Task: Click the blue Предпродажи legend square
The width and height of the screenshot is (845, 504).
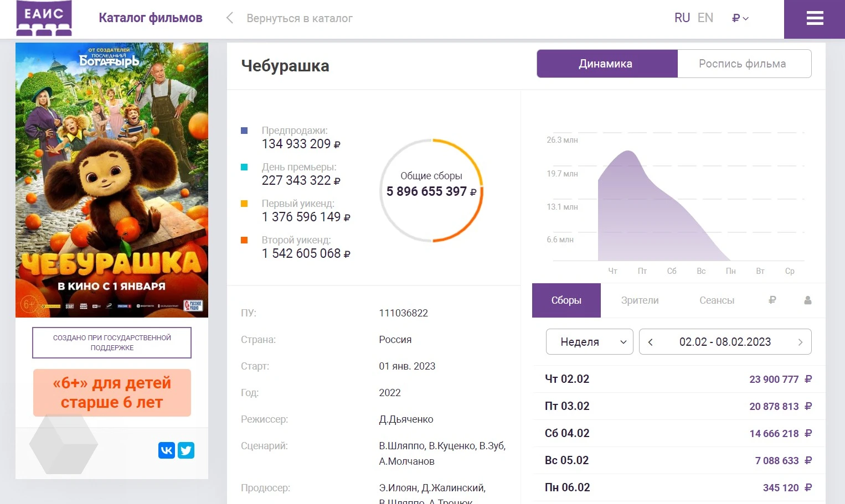Action: (x=244, y=131)
